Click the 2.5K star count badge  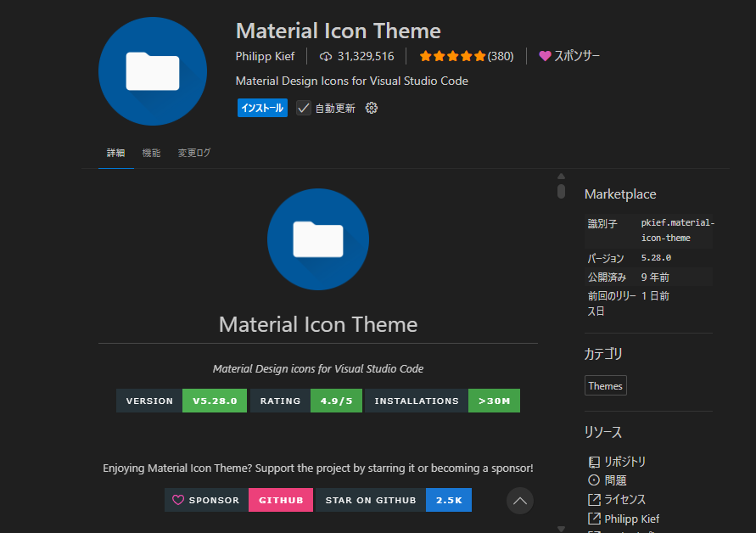pos(448,500)
